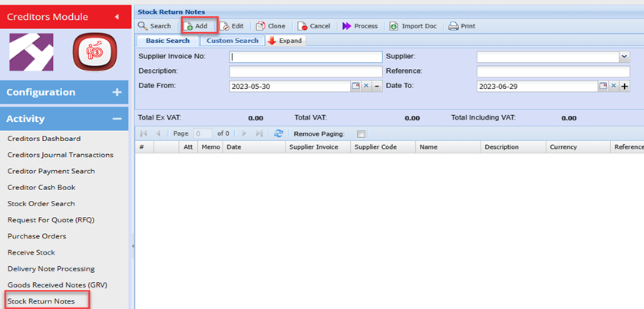Viewport: 644px width, 309px height.
Task: Sort by the Name column header
Action: 447,147
